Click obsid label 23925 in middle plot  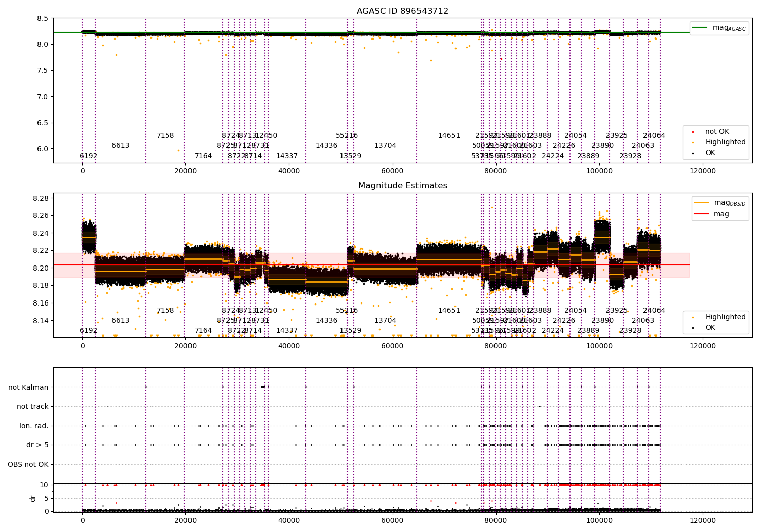click(617, 311)
